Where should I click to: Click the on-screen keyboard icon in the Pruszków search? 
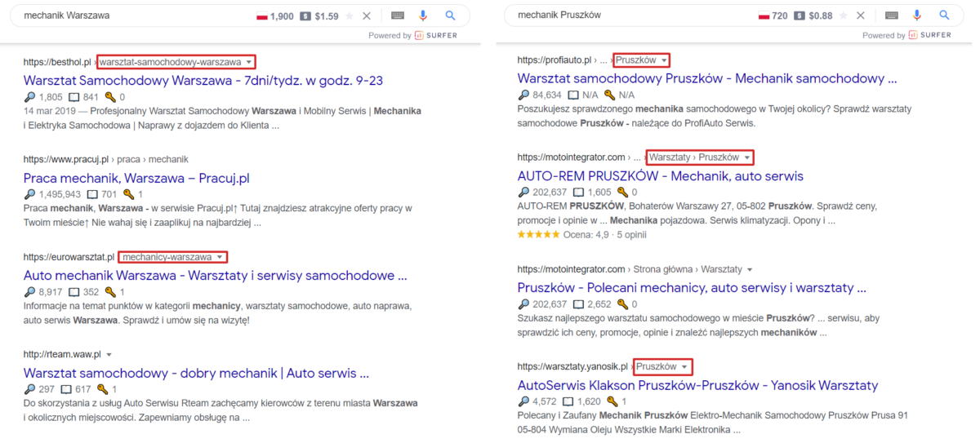[892, 16]
